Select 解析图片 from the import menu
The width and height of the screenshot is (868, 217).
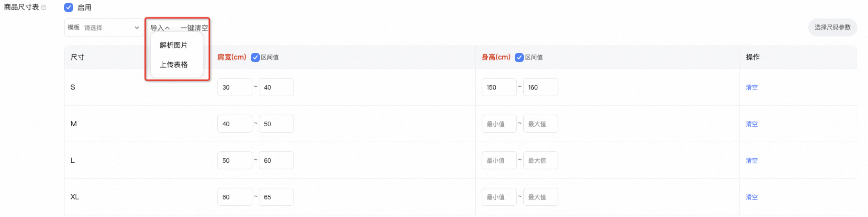pyautogui.click(x=174, y=45)
